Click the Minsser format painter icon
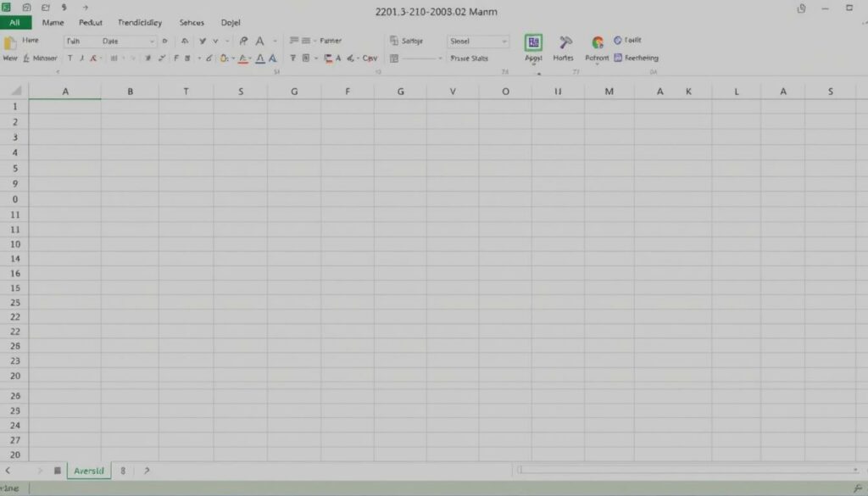The height and width of the screenshot is (496, 868). 26,59
